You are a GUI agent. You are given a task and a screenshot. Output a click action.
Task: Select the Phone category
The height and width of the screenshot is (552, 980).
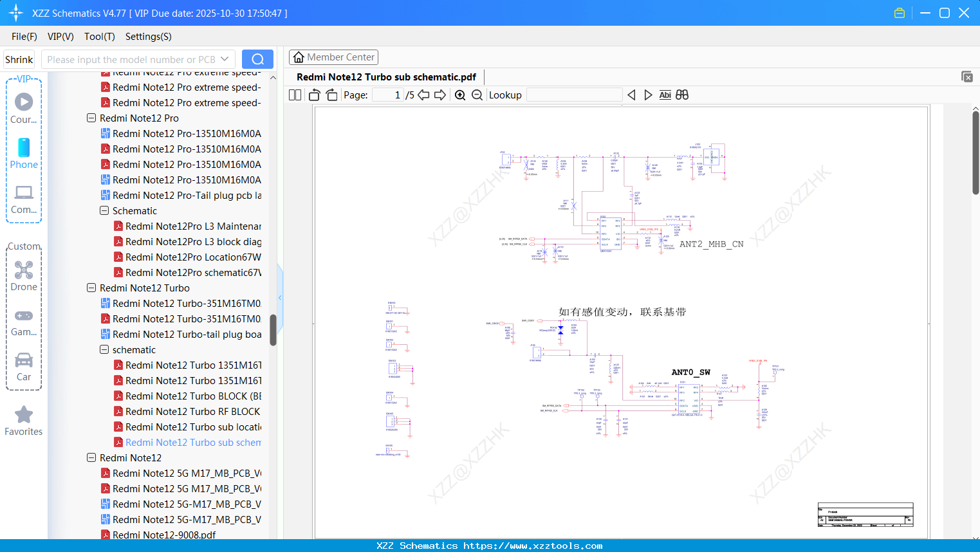click(24, 154)
